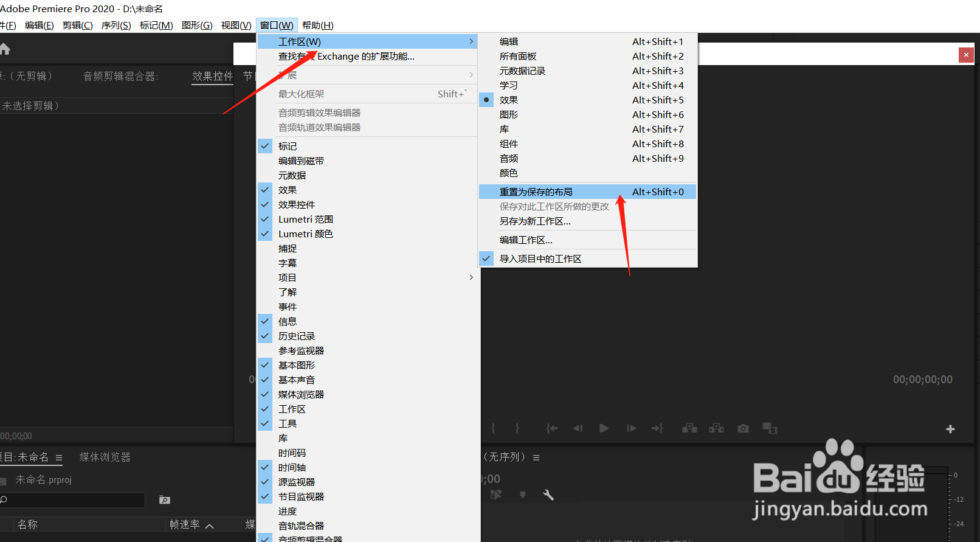This screenshot has height=542, width=980.
Task: Click the Home icon at top left
Action: tap(5, 49)
